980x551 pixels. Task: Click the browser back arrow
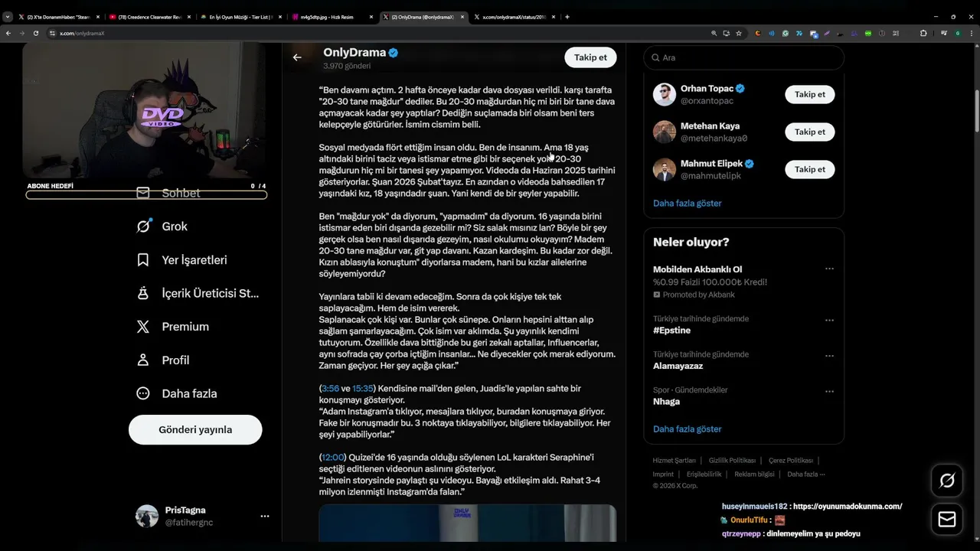pos(8,33)
